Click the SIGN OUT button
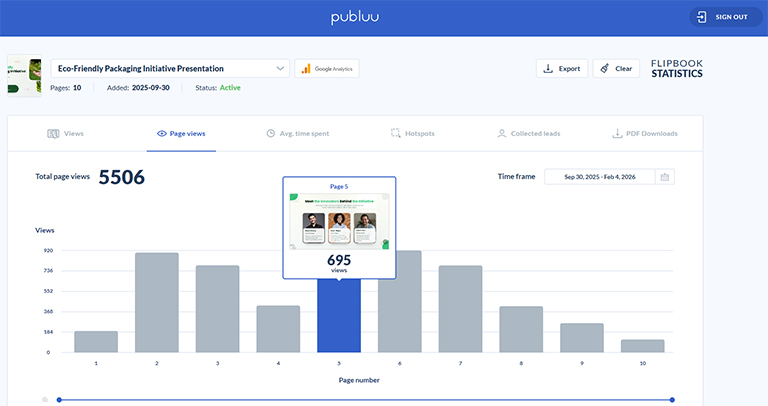Image resolution: width=768 pixels, height=406 pixels. pyautogui.click(x=726, y=17)
